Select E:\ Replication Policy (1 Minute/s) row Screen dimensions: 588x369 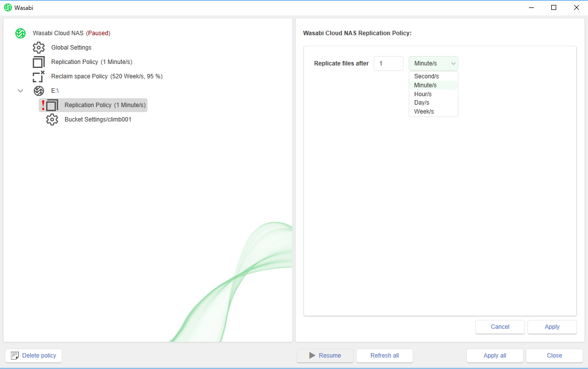pos(93,105)
